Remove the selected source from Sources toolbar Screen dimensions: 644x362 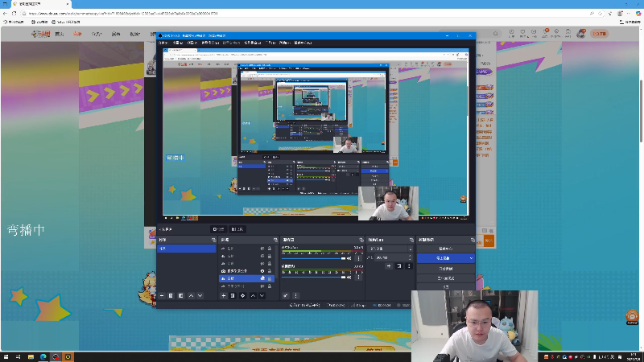click(x=233, y=295)
